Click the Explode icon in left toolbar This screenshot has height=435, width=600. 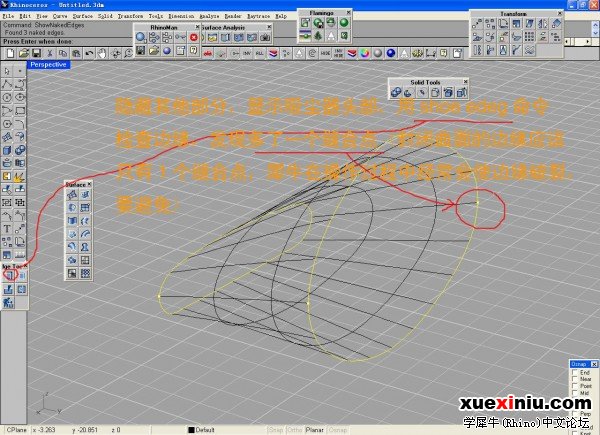click(20, 176)
